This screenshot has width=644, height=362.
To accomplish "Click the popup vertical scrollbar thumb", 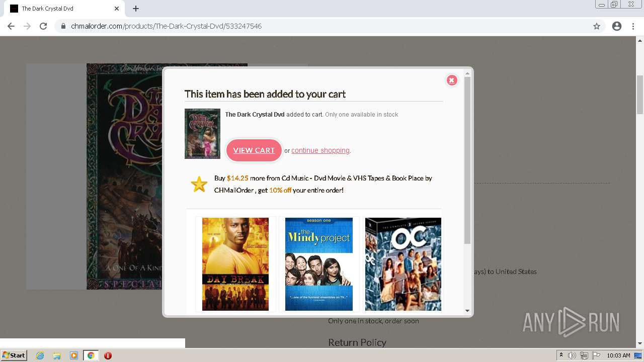I will click(x=467, y=161).
